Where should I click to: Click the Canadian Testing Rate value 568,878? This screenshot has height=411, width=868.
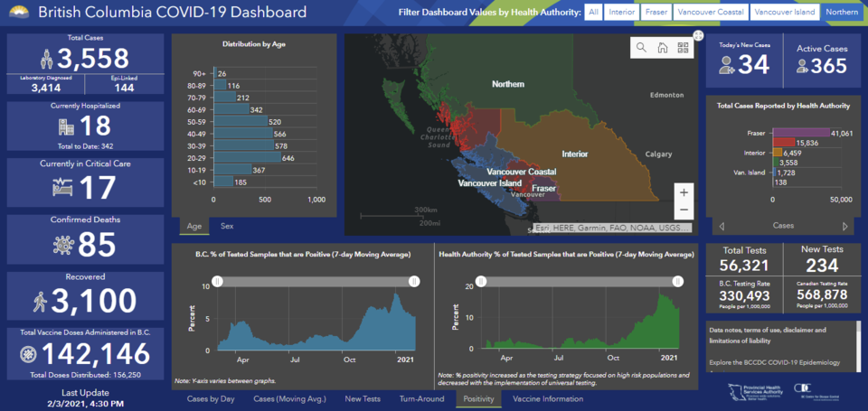[822, 296]
